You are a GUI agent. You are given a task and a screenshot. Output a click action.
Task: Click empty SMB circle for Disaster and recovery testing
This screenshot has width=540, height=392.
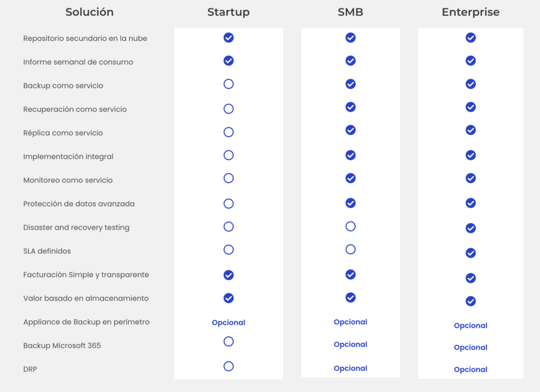350,227
